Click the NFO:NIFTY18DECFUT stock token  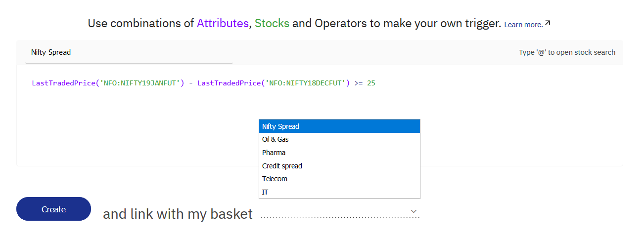[305, 83]
